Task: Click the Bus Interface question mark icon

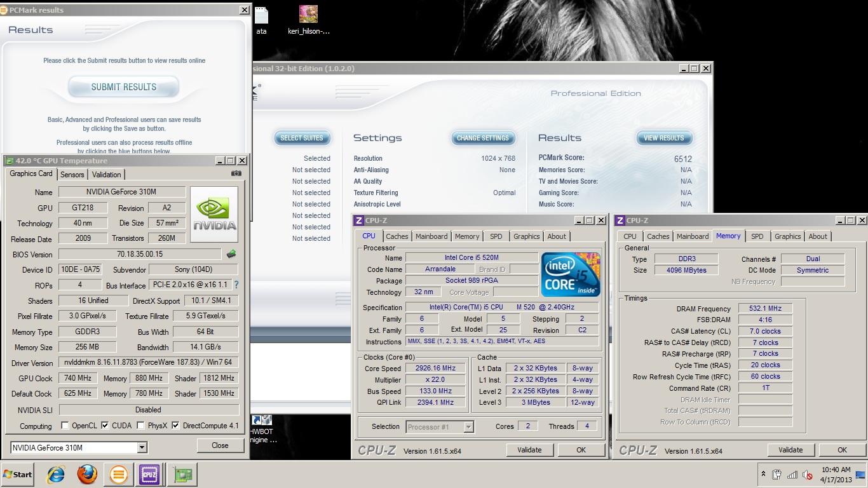Action: [x=236, y=285]
